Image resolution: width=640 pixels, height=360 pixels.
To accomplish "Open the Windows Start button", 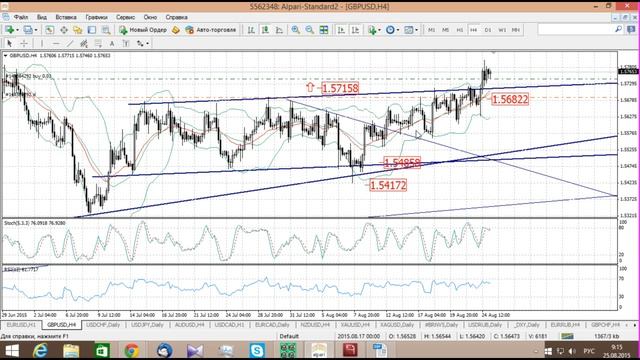I will click(11, 350).
